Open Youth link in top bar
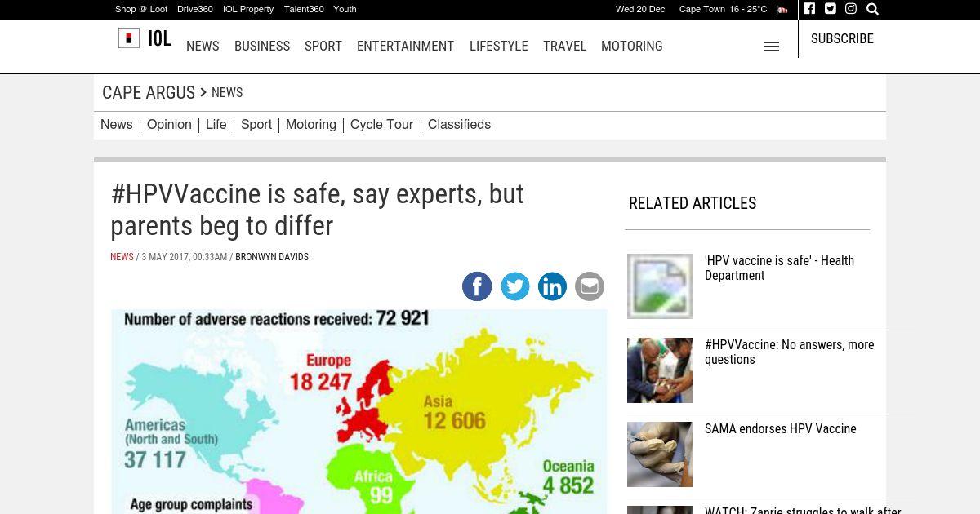The height and width of the screenshot is (514, 980). (345, 9)
